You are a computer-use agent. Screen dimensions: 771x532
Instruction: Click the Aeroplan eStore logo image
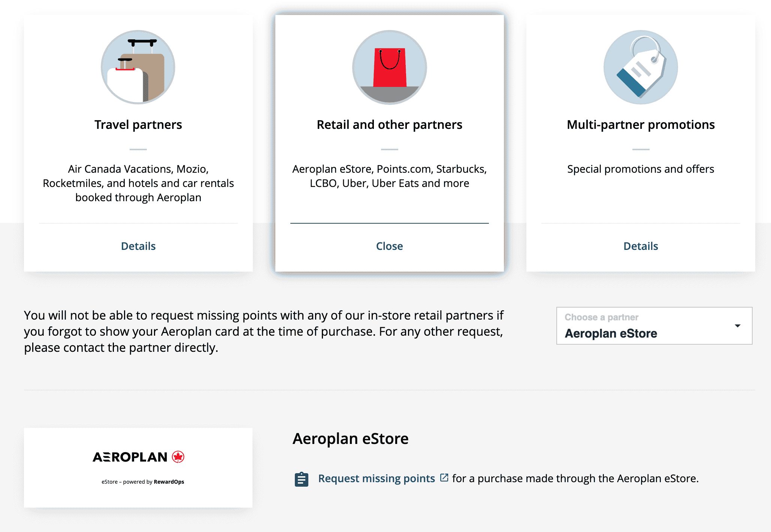coord(138,467)
